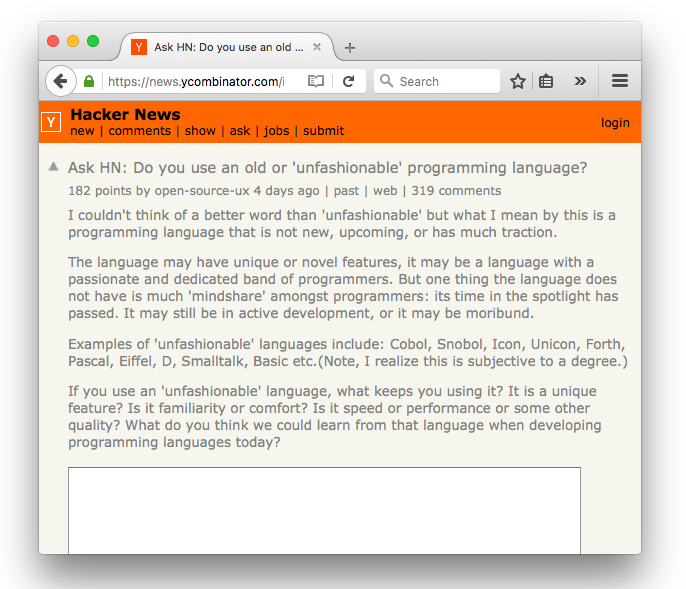Expand toolbar overflow chevron
The width and height of the screenshot is (686, 589).
click(580, 81)
